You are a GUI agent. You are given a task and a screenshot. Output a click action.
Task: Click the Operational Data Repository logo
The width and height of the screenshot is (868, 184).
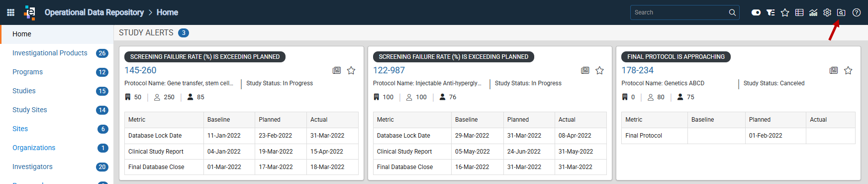point(30,12)
